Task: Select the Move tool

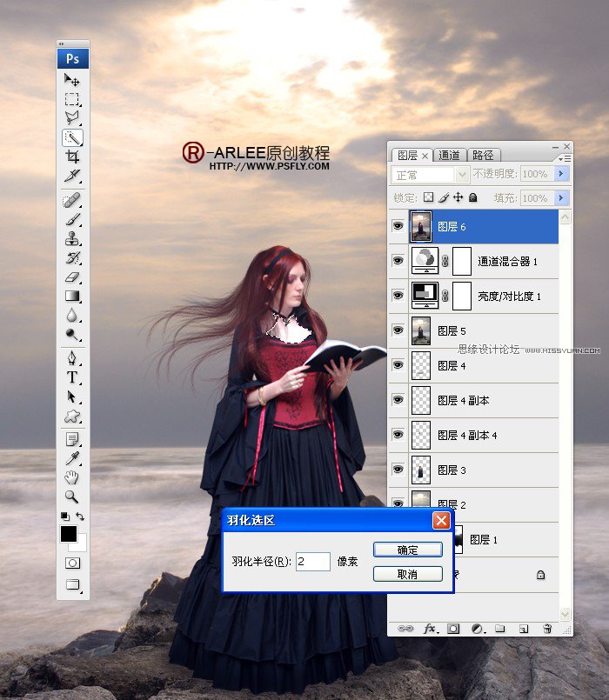Action: pos(72,80)
